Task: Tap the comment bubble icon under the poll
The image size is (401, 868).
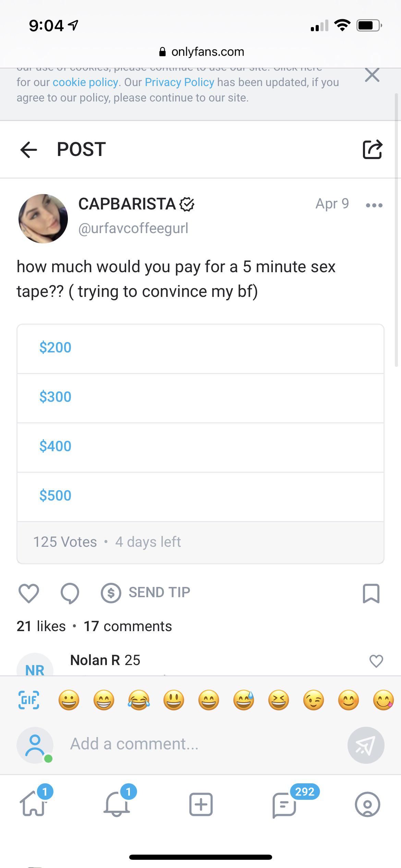Action: (70, 593)
